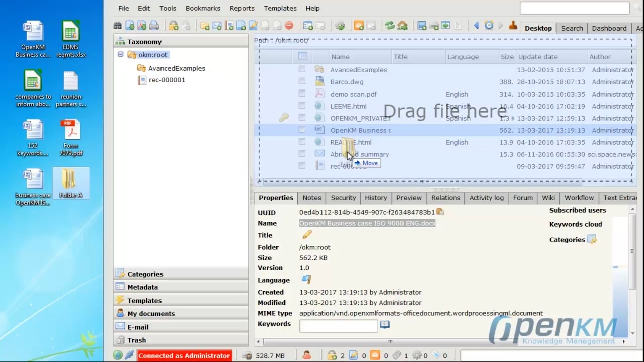Click the Stamp toolbar icon
Screen dimensions: 644x362
[x=513, y=25]
